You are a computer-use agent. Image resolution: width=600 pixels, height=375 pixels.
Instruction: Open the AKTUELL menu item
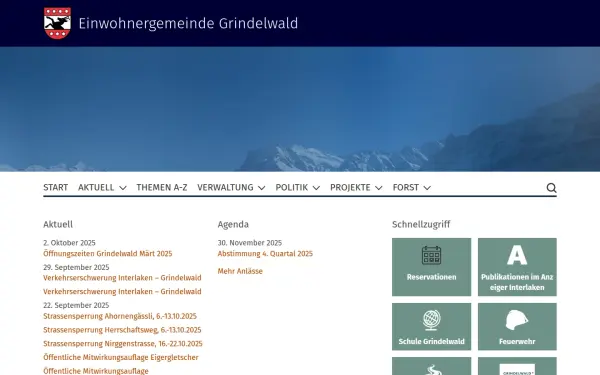(96, 188)
